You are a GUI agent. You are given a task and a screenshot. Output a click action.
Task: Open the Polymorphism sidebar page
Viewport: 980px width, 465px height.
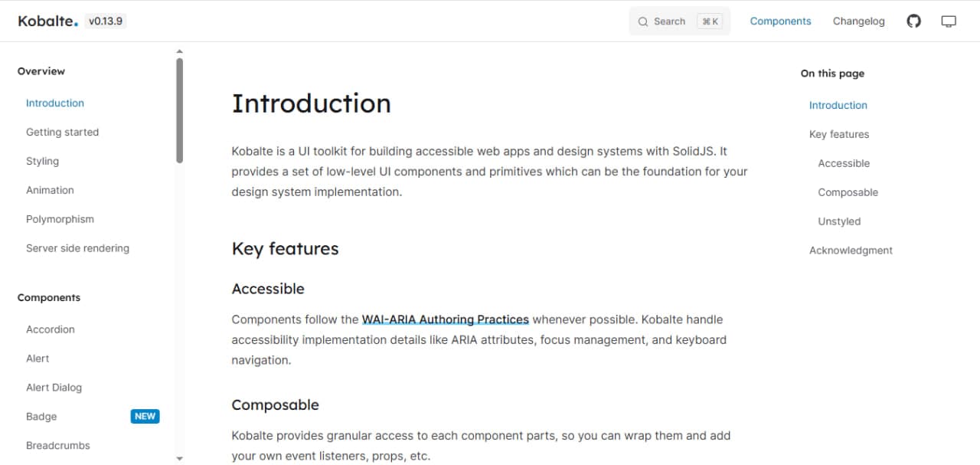point(60,219)
